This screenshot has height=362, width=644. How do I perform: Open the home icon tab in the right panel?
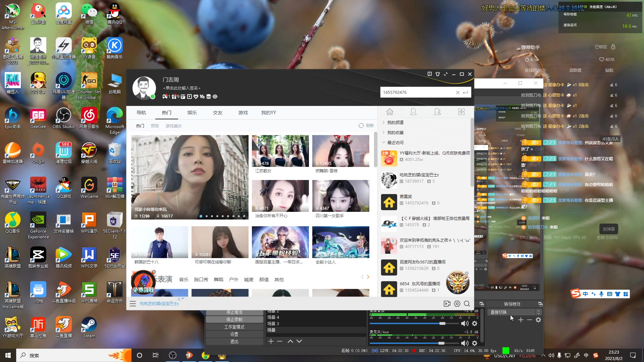[x=390, y=112]
